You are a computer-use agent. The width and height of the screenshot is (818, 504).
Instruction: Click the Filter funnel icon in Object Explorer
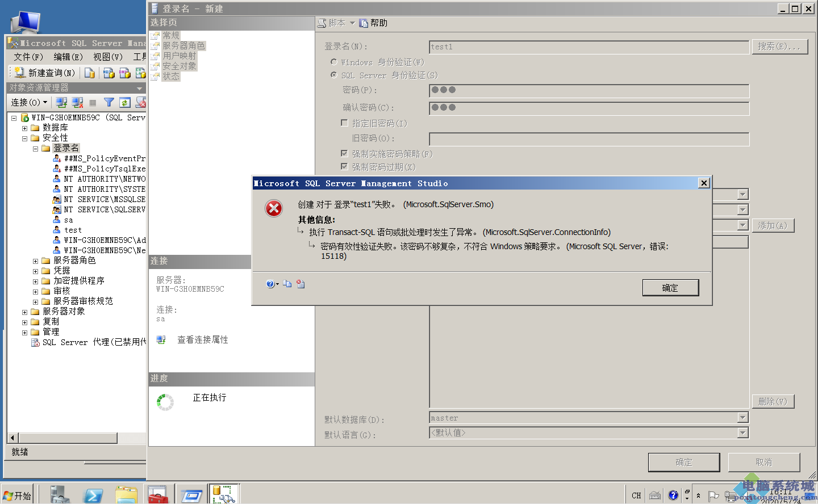(x=109, y=102)
